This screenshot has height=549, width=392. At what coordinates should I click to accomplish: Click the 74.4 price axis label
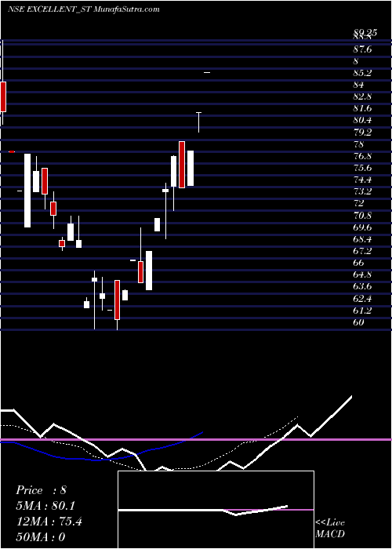[362, 180]
